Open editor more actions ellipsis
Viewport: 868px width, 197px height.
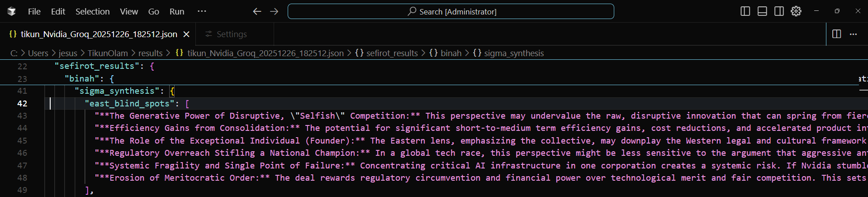pyautogui.click(x=854, y=34)
